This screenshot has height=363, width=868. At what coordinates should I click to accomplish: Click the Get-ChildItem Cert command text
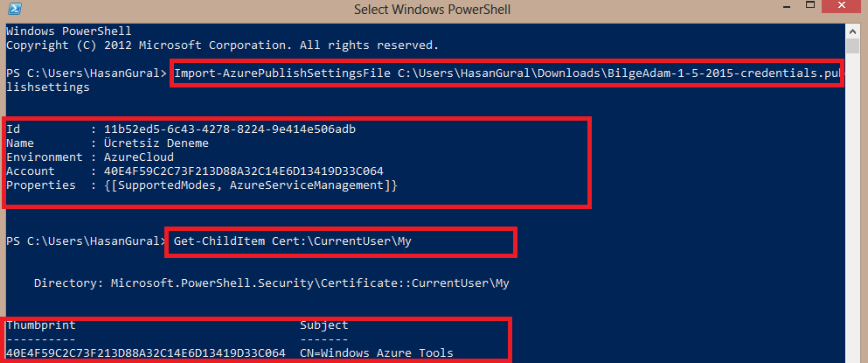pyautogui.click(x=293, y=241)
